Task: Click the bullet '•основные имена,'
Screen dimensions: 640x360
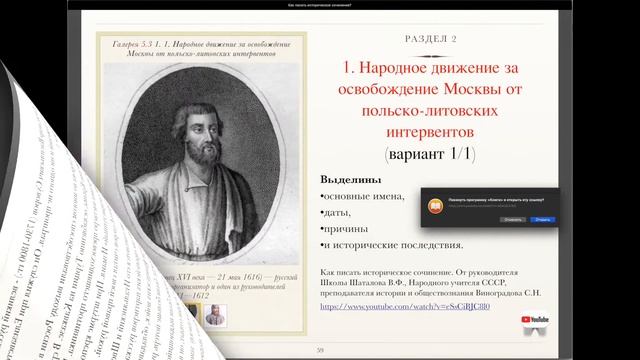Action: [x=362, y=196]
